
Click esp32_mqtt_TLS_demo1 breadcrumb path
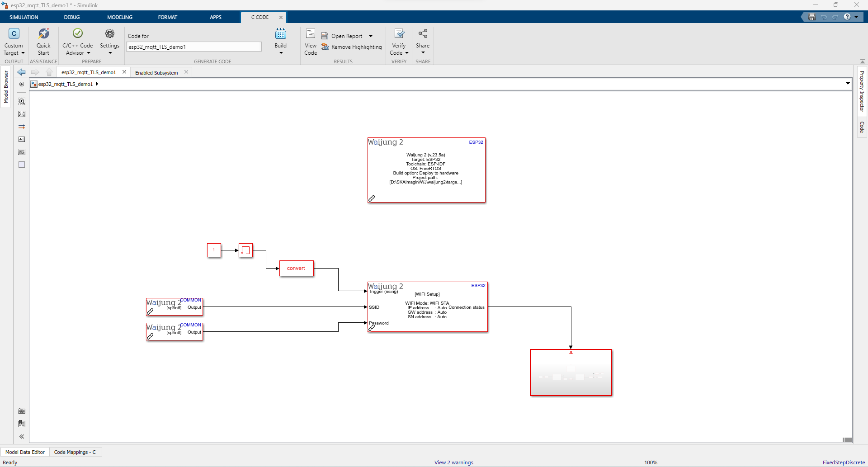pyautogui.click(x=66, y=84)
